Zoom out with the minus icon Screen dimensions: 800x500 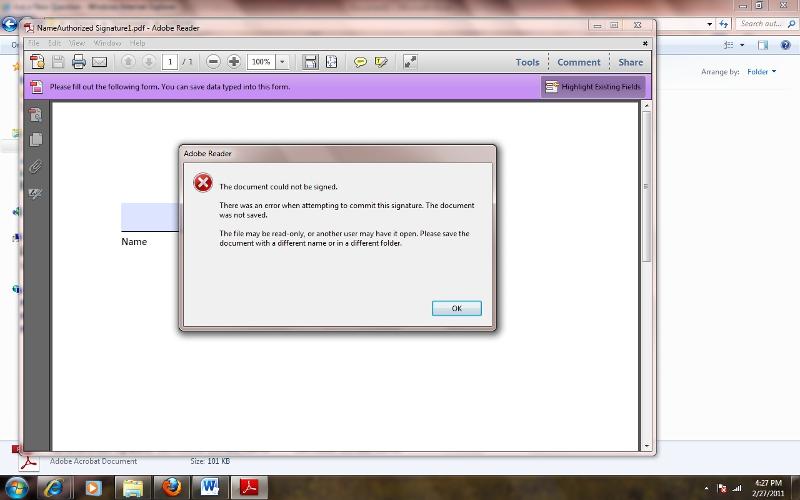213,62
